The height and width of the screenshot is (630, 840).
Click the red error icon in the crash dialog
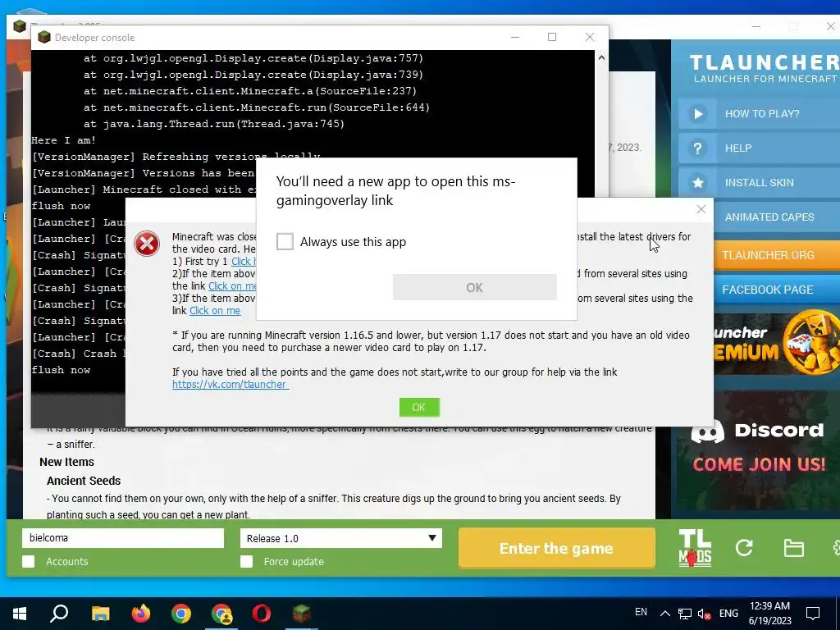(146, 244)
